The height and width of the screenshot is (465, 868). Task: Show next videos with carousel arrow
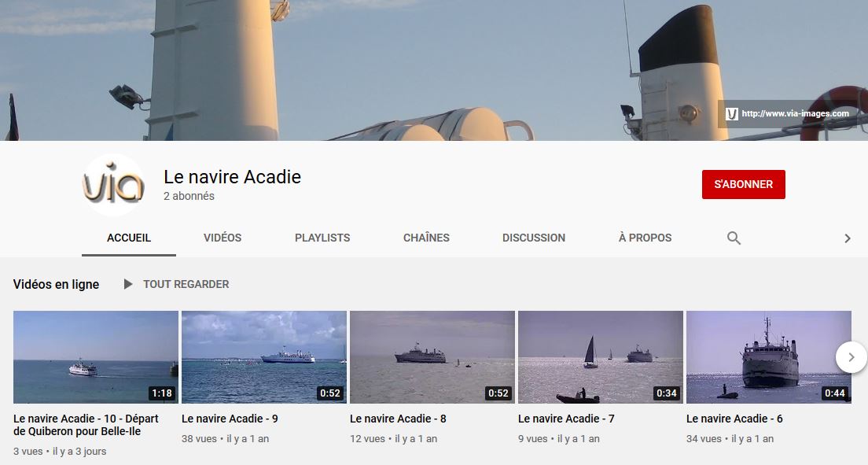tap(851, 357)
